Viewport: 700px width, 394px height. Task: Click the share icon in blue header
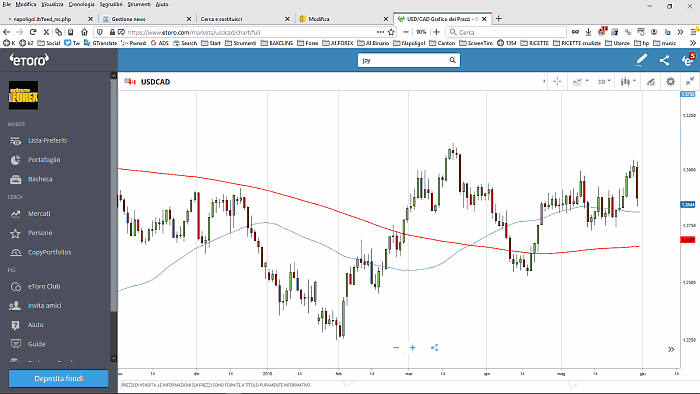pos(664,60)
